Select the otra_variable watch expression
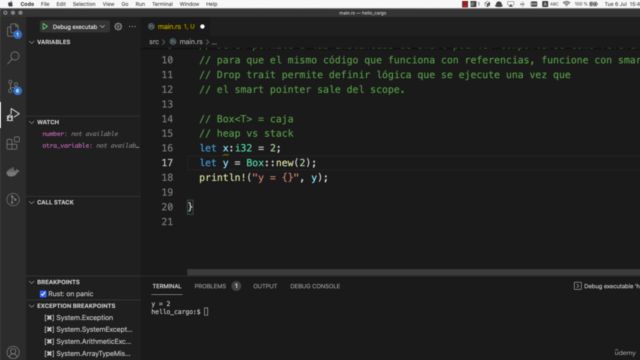 [x=90, y=146]
